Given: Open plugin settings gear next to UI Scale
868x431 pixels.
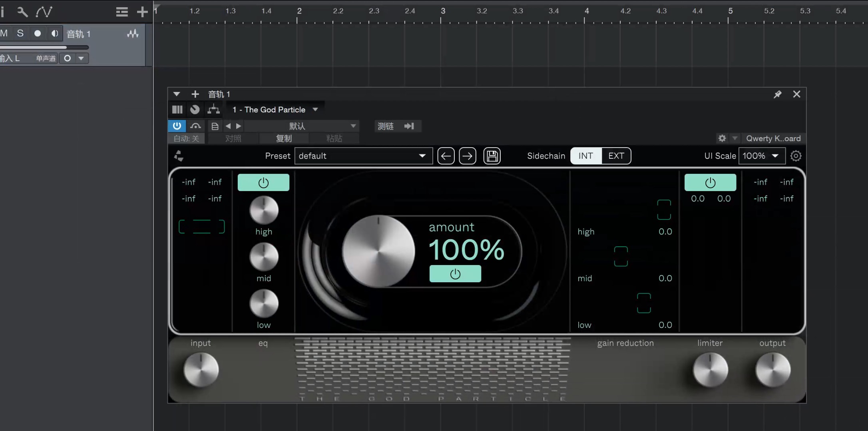Looking at the screenshot, I should point(796,156).
